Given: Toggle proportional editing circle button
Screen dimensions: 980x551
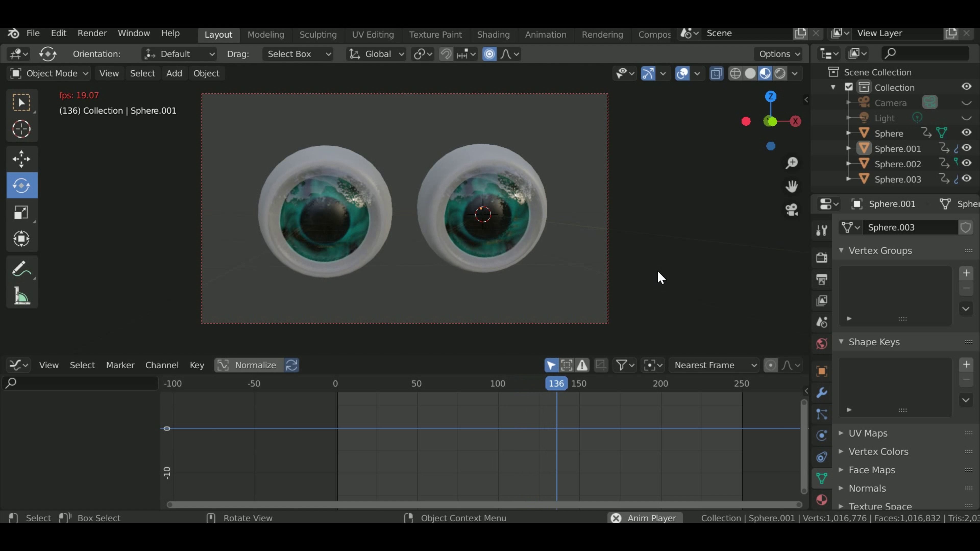Looking at the screenshot, I should pos(489,54).
